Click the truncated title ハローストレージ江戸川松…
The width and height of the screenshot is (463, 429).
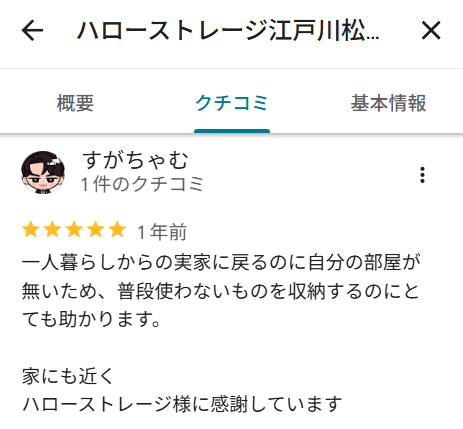click(x=228, y=31)
